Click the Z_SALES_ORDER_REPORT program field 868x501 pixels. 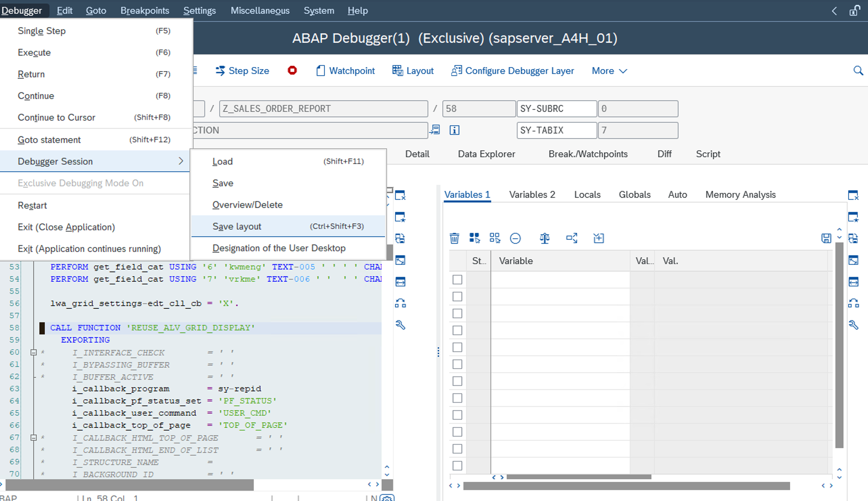tap(323, 109)
